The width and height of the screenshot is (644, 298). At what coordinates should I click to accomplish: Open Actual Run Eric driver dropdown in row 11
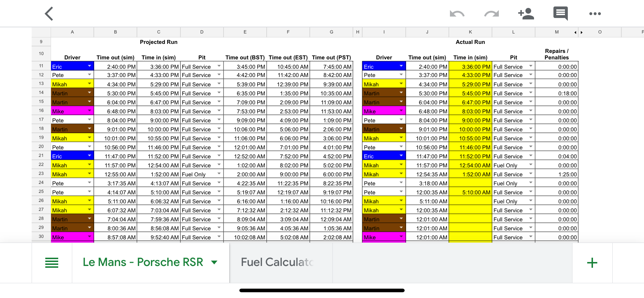click(401, 66)
